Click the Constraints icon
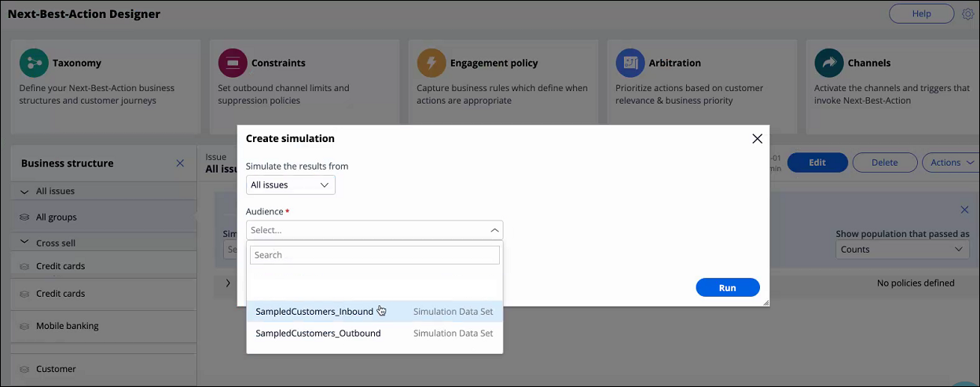The height and width of the screenshot is (387, 980). (233, 63)
